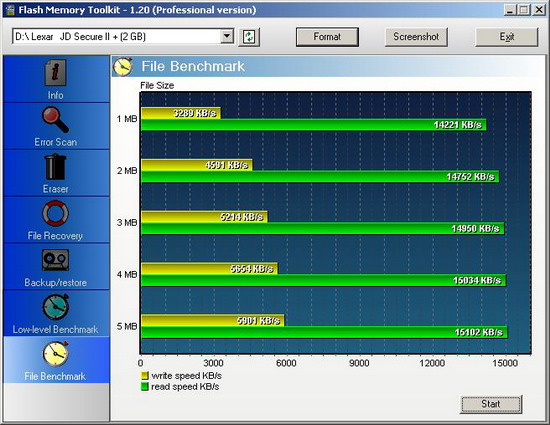This screenshot has width=550, height=425.
Task: Click the 5214 KB/s write bar
Action: [x=204, y=217]
